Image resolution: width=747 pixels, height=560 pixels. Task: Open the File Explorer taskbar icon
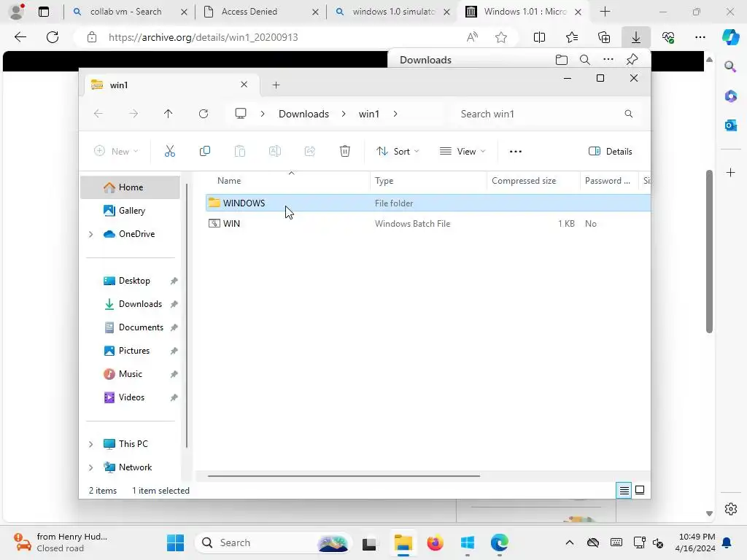click(x=403, y=542)
